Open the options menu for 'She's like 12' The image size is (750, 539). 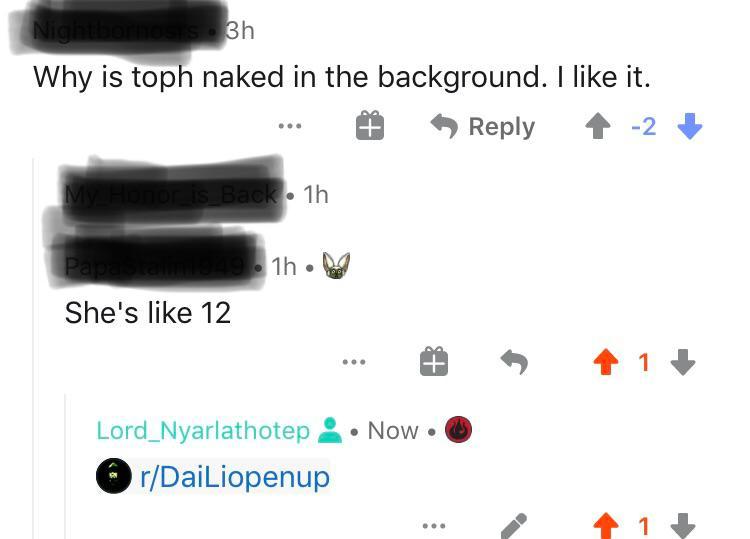[x=354, y=362]
